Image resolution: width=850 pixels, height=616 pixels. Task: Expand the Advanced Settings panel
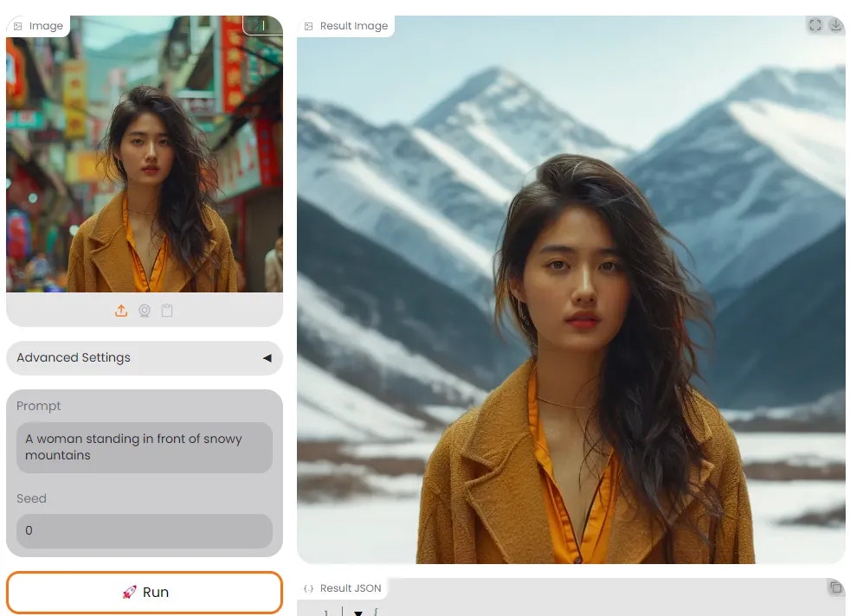[x=144, y=357]
